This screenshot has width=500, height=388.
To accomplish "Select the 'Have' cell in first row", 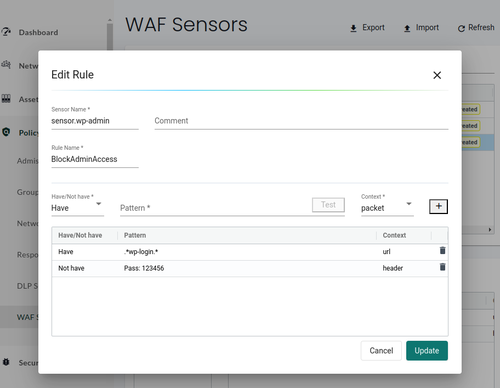I will 66,252.
